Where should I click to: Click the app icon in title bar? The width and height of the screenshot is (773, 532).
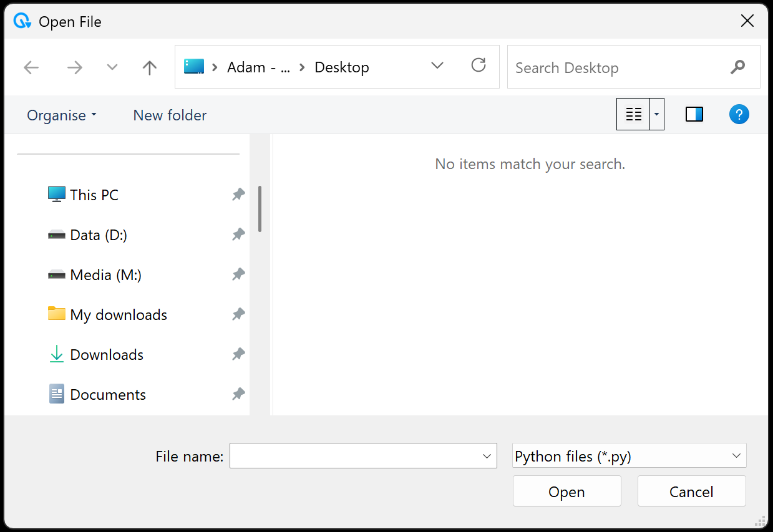pyautogui.click(x=22, y=21)
